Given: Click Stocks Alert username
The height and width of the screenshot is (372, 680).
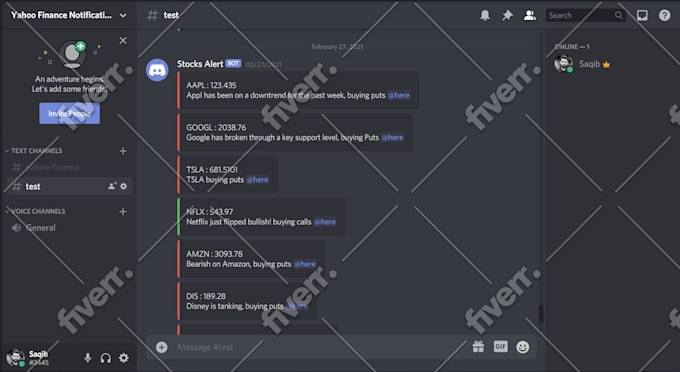Looking at the screenshot, I should (200, 64).
